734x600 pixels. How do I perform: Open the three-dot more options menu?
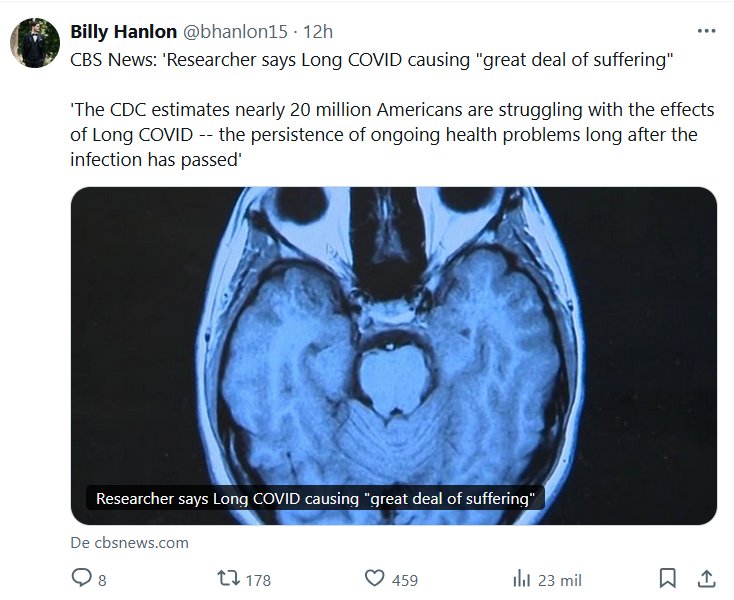tap(707, 31)
